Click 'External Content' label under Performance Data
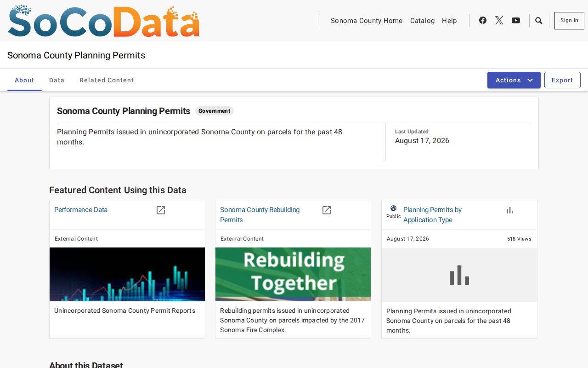 click(76, 239)
